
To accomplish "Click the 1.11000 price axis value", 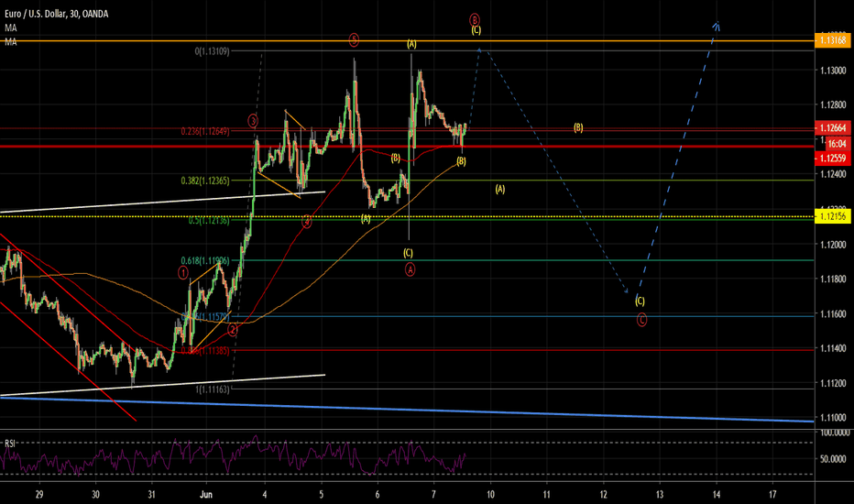I will coord(833,418).
